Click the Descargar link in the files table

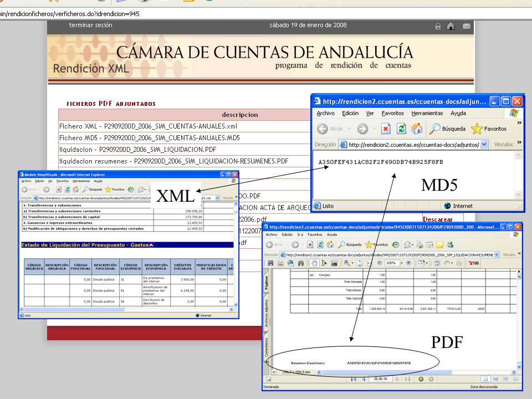[x=438, y=219]
